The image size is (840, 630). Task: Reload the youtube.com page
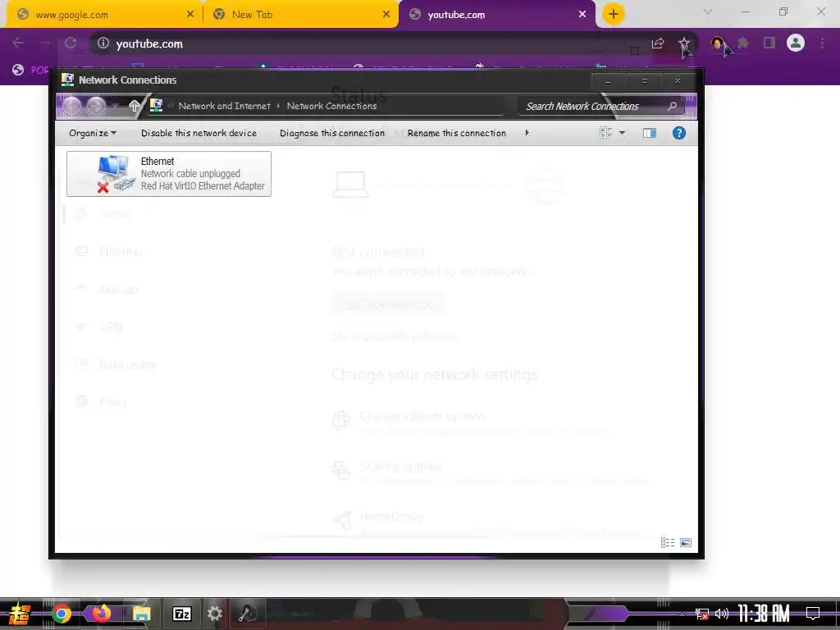(71, 43)
